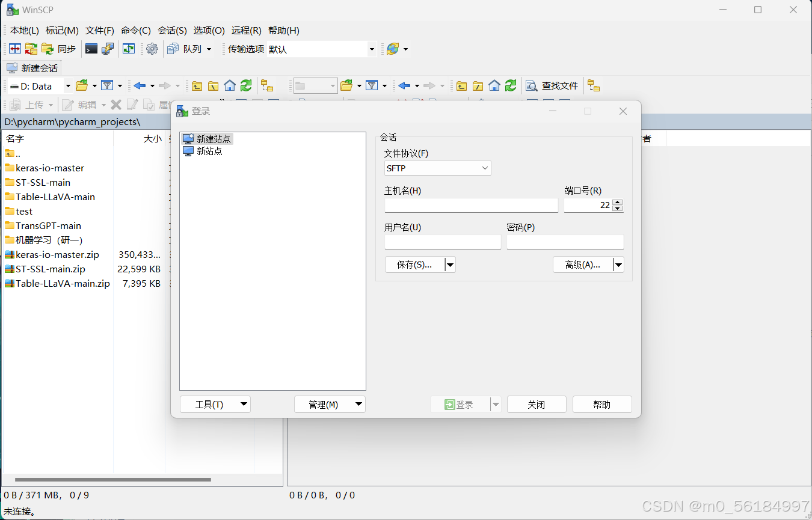812x520 pixels.
Task: Open the 帮助(H) menu in the menu bar
Action: coord(284,31)
